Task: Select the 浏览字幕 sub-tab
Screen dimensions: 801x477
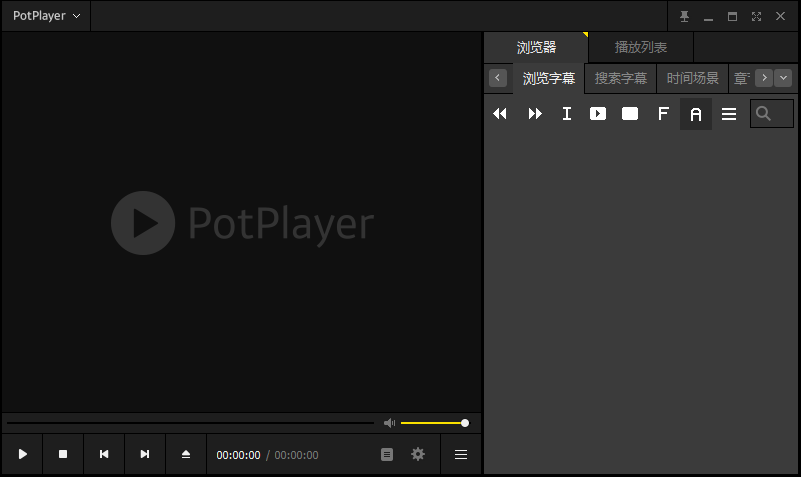Action: (549, 78)
